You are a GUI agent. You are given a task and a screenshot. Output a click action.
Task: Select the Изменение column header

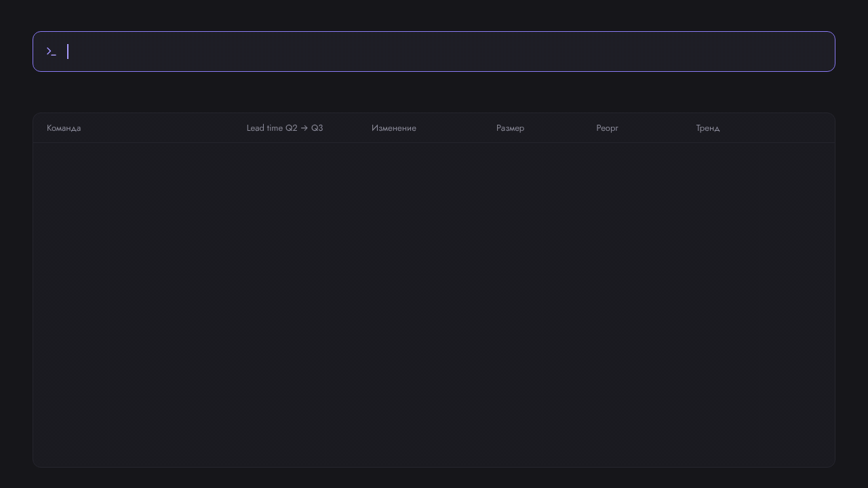point(394,128)
